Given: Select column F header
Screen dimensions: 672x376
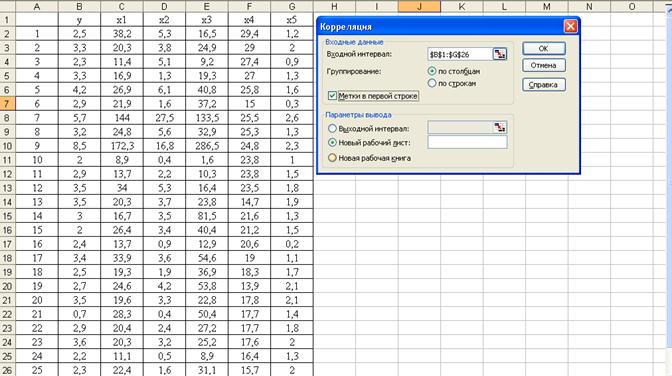Looking at the screenshot, I should click(249, 6).
